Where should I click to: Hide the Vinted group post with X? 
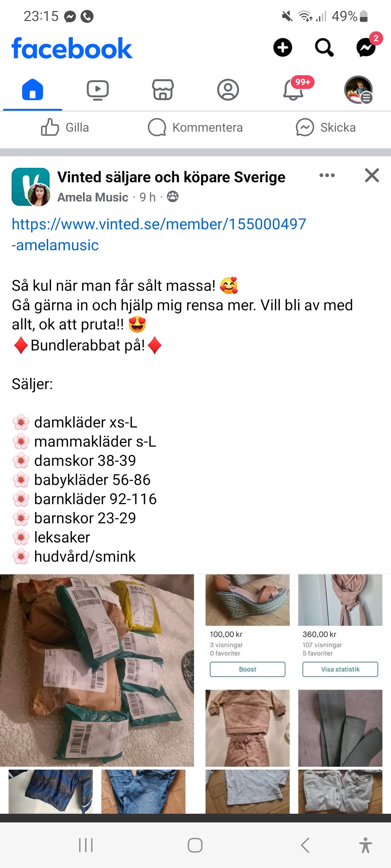click(372, 175)
